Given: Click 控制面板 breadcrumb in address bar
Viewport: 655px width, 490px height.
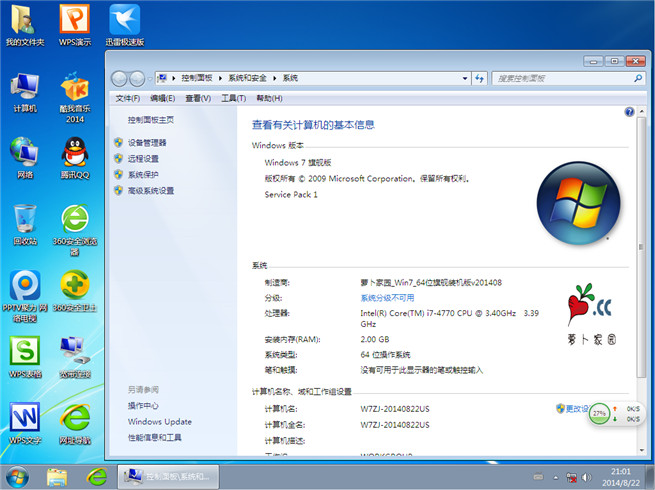Looking at the screenshot, I should (x=196, y=78).
